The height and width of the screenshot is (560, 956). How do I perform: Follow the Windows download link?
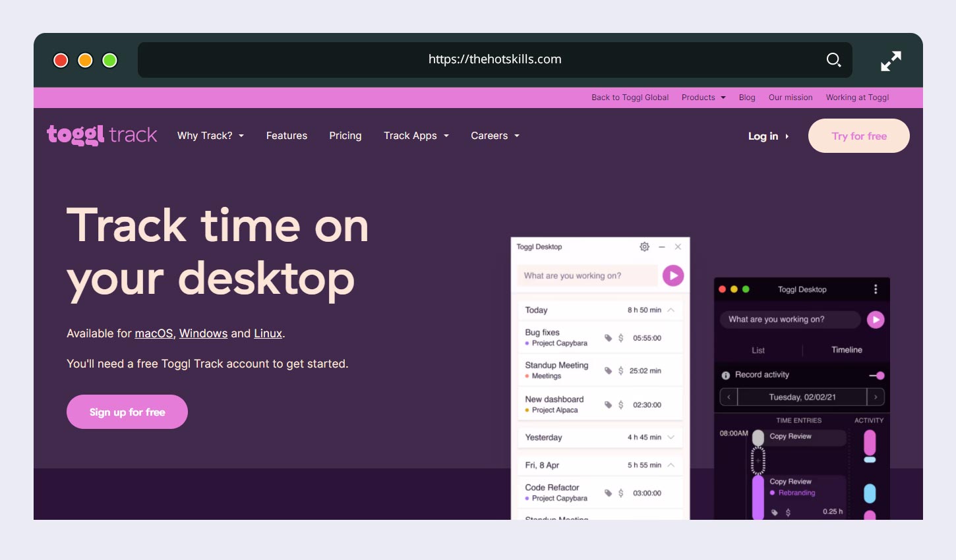click(203, 333)
